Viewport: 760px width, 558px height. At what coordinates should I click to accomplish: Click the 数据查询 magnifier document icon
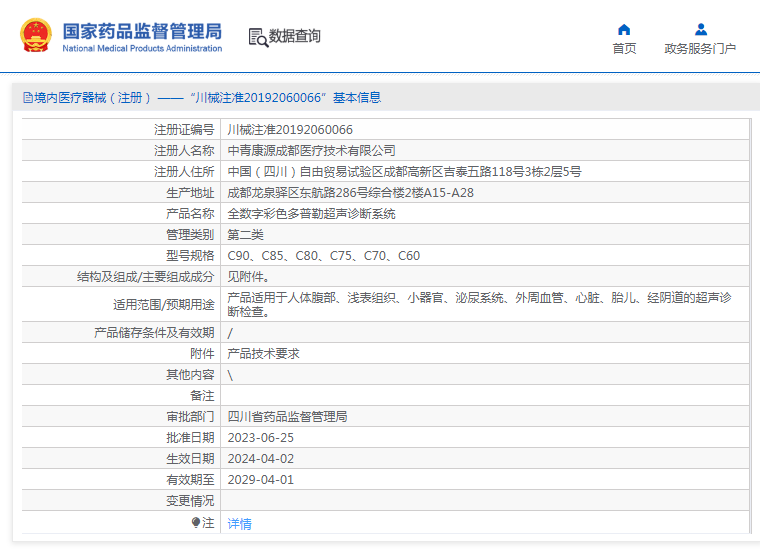pyautogui.click(x=258, y=37)
